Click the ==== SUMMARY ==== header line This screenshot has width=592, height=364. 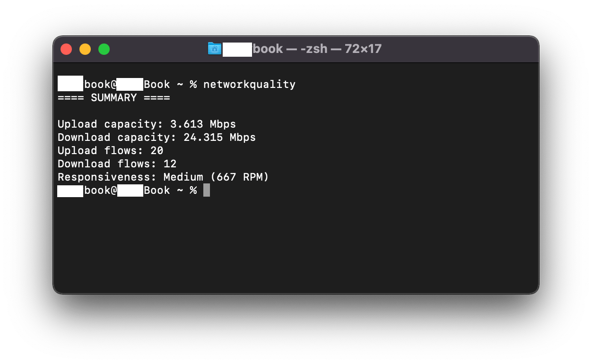tap(113, 98)
